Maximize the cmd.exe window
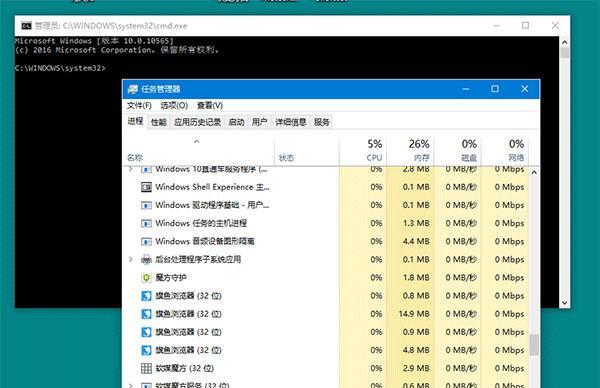 (x=525, y=26)
